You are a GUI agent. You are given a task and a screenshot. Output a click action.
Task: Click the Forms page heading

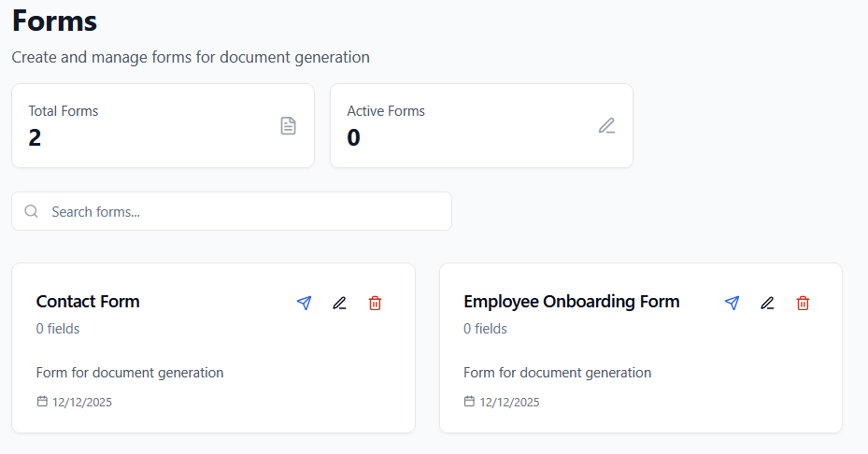54,21
